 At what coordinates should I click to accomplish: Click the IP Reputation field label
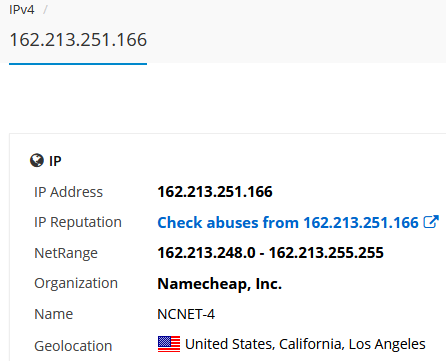click(x=78, y=222)
